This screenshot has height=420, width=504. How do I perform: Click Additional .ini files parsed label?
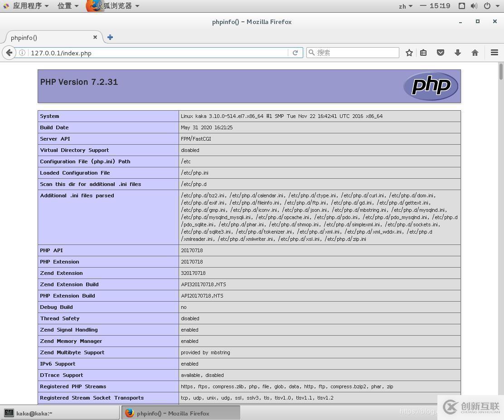(x=77, y=195)
